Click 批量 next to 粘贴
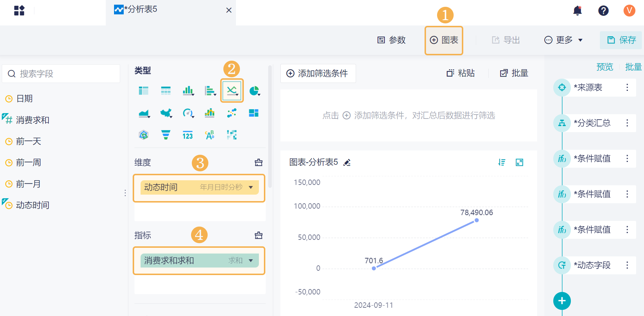 (514, 73)
